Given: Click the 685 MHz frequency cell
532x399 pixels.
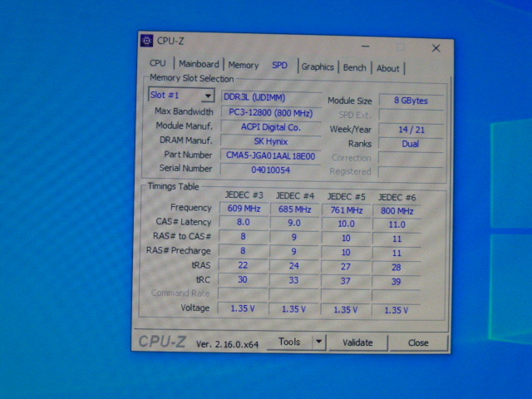Looking at the screenshot, I should [x=294, y=209].
